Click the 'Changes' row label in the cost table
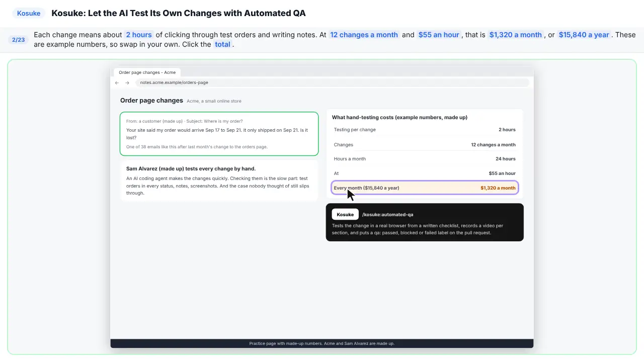This screenshot has width=644, height=362. coord(344,145)
